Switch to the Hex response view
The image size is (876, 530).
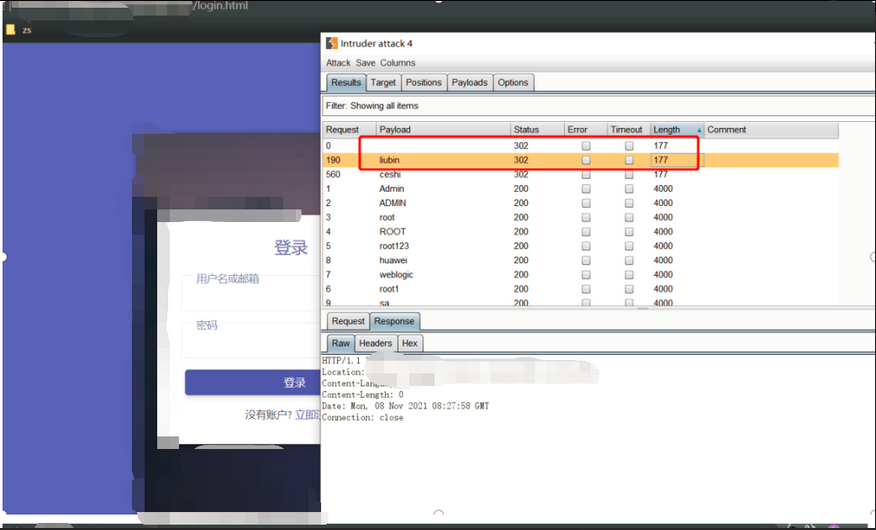[410, 343]
